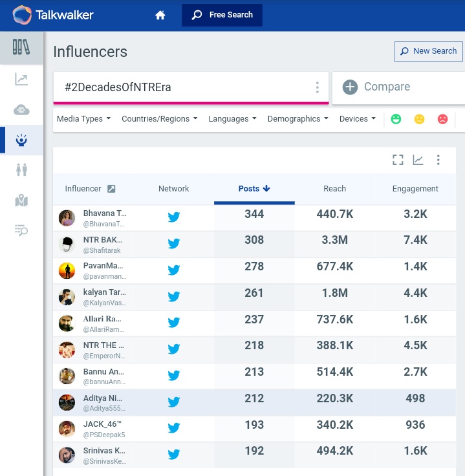
Task: Sort by the Network column
Action: click(x=173, y=189)
